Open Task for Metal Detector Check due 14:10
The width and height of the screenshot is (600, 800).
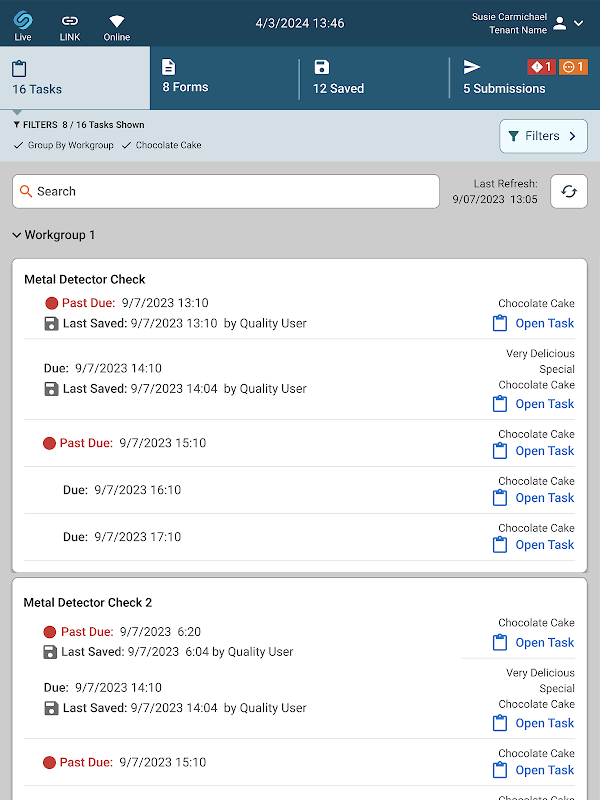(x=534, y=404)
